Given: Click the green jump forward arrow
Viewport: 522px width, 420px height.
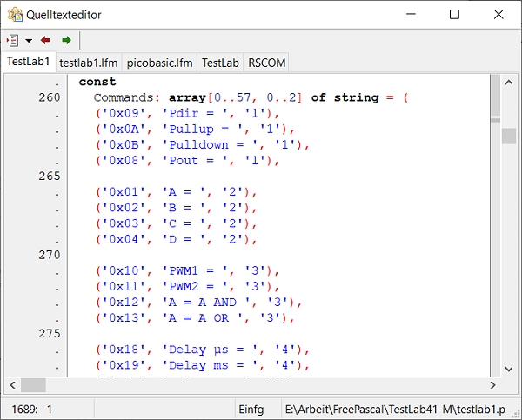Looking at the screenshot, I should (66, 40).
